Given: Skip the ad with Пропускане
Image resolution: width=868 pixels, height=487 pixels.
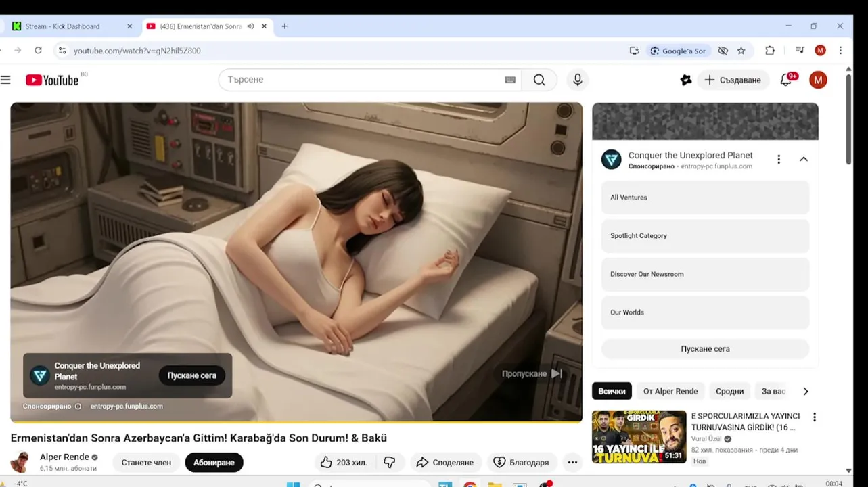Looking at the screenshot, I should [x=532, y=373].
